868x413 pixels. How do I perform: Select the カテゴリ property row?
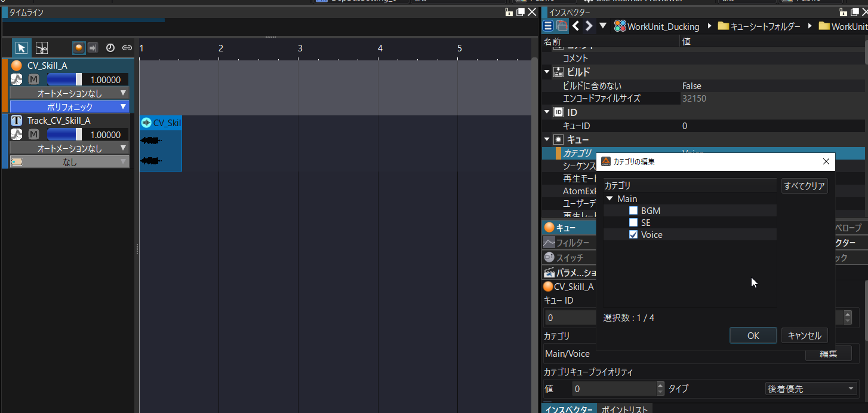704,153
